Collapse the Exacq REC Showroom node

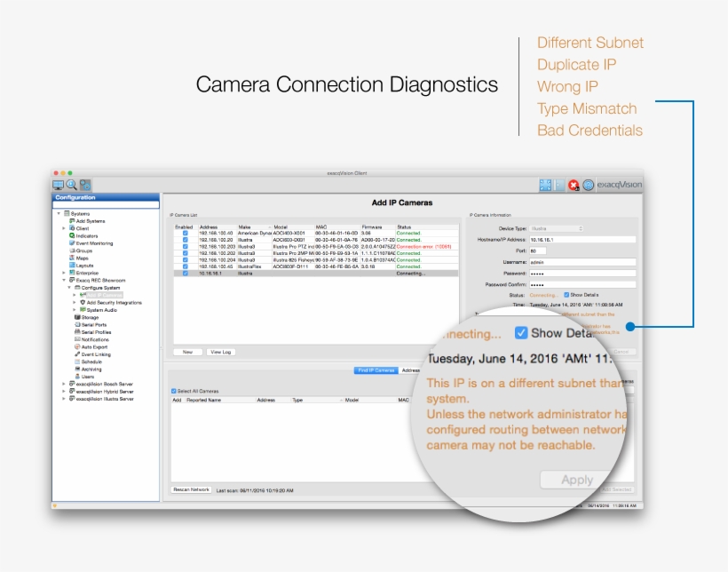pos(64,281)
